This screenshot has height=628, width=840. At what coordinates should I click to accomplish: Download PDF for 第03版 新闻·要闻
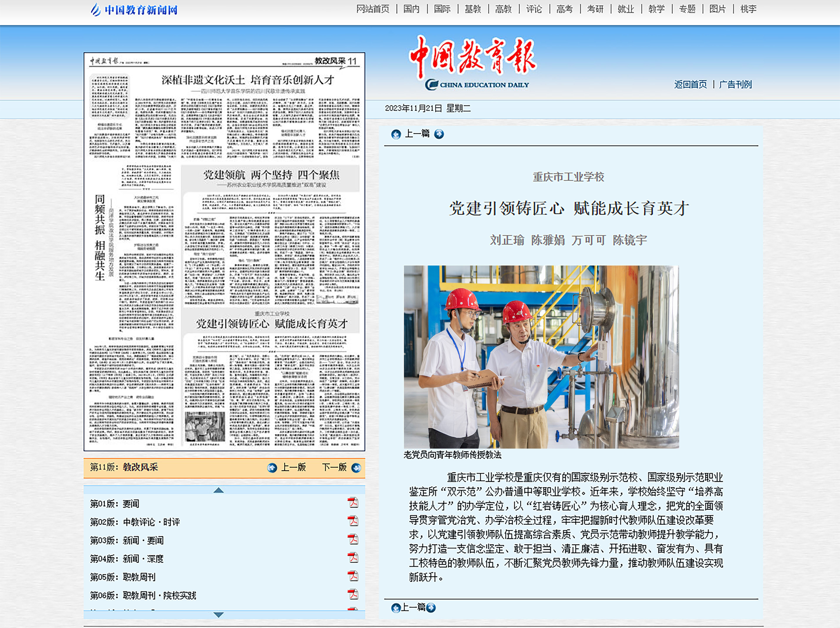tap(353, 539)
